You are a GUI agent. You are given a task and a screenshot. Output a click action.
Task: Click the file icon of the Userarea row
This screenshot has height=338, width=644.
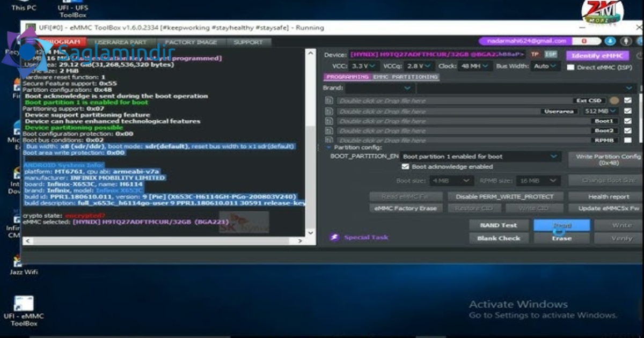(x=329, y=111)
